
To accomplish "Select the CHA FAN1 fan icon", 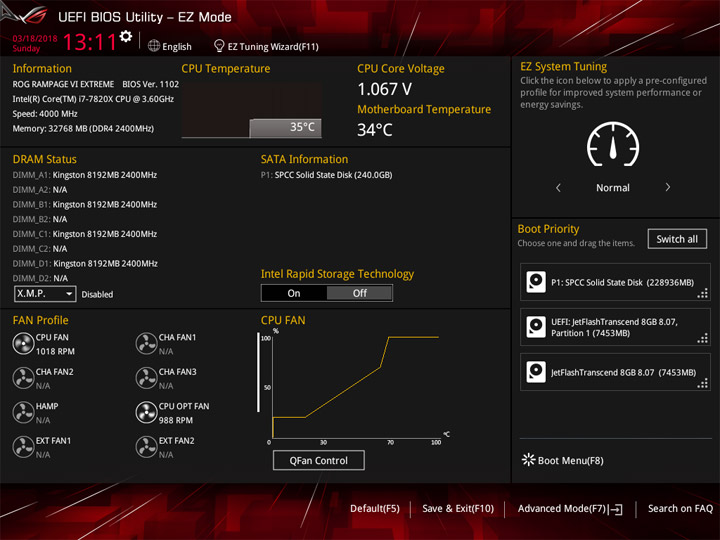I will pos(146,343).
